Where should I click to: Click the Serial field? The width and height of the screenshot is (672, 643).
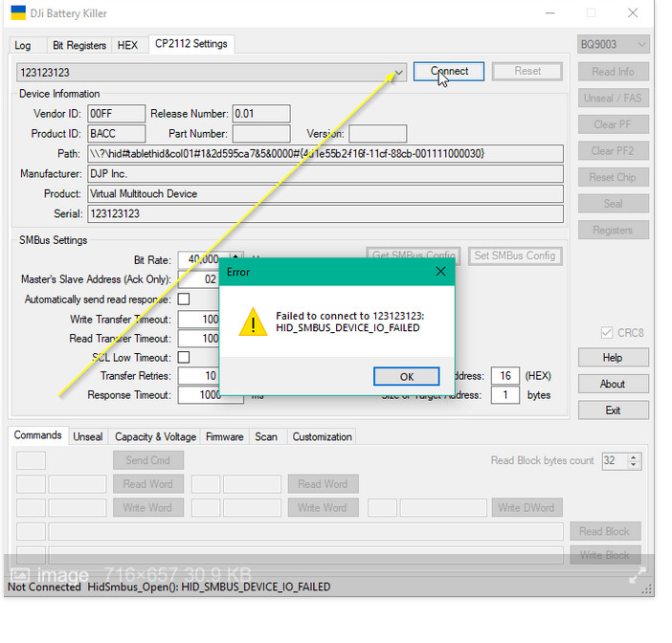point(325,213)
